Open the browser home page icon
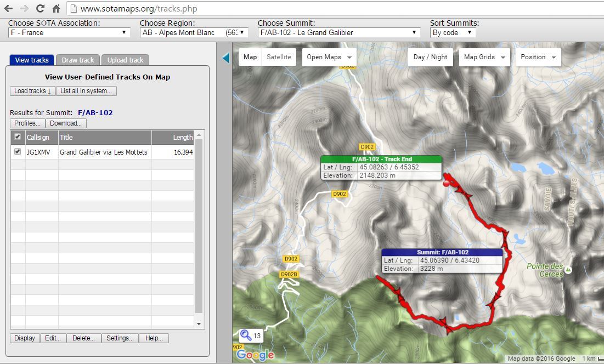The image size is (604, 364). click(x=57, y=8)
